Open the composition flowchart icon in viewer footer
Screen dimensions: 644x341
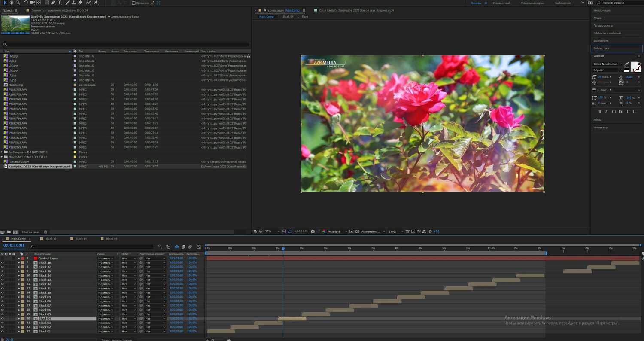pyautogui.click(x=424, y=231)
